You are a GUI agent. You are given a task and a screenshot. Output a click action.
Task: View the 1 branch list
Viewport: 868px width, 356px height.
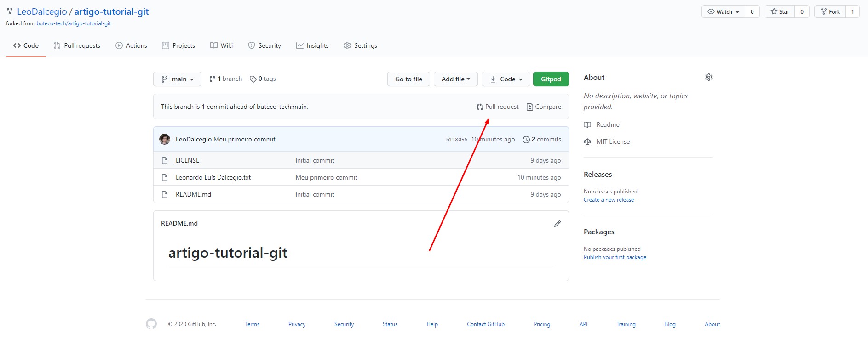(225, 79)
